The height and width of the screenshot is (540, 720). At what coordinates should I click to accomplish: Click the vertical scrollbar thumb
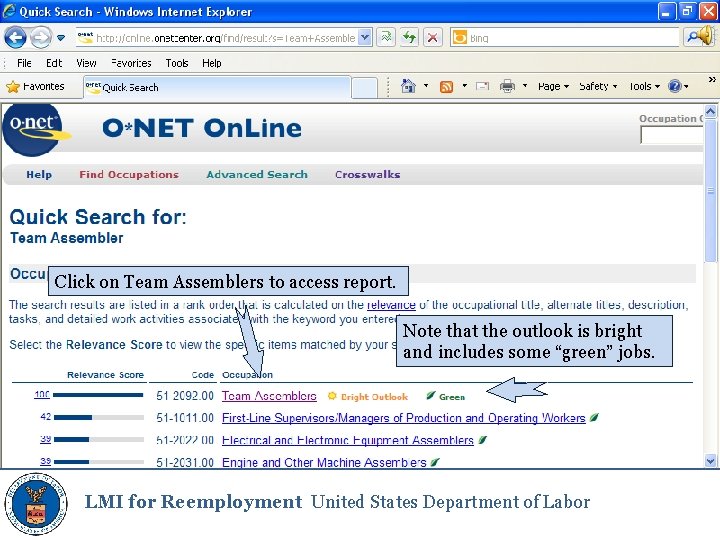point(710,191)
